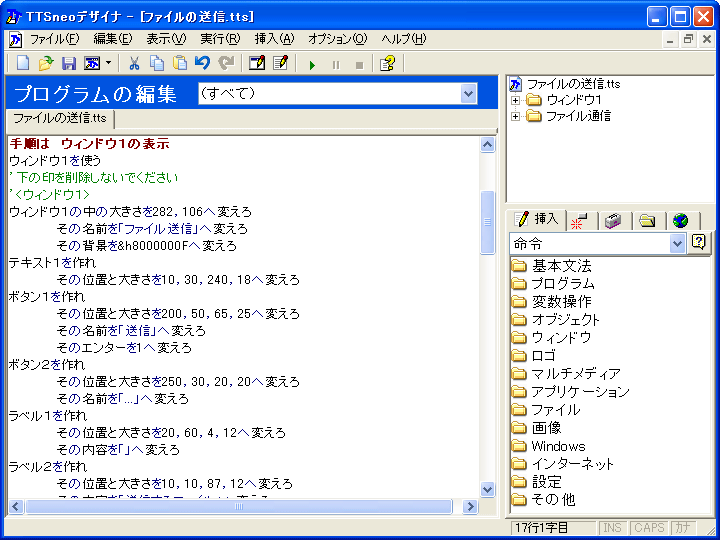
Task: Click the Undo arrow icon
Action: (x=202, y=63)
